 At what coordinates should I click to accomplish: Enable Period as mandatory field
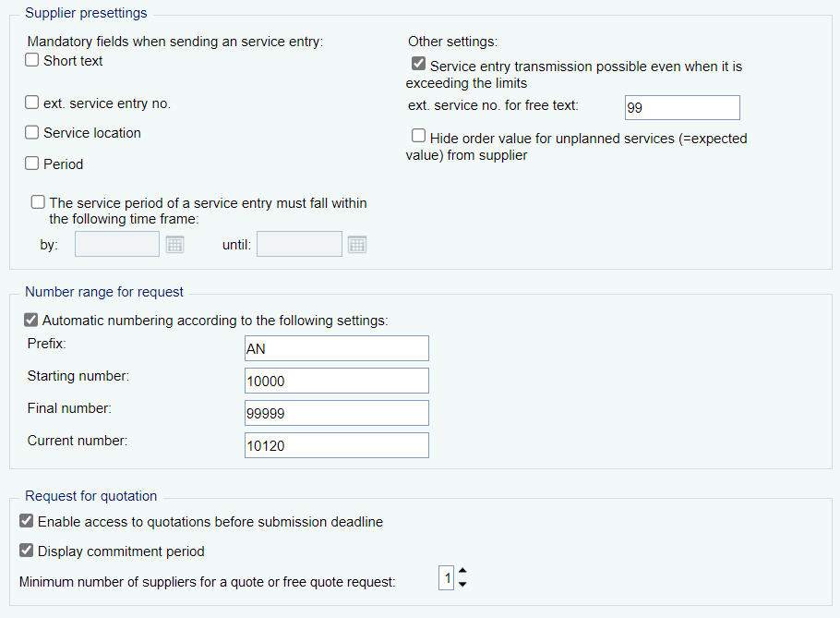click(x=32, y=164)
